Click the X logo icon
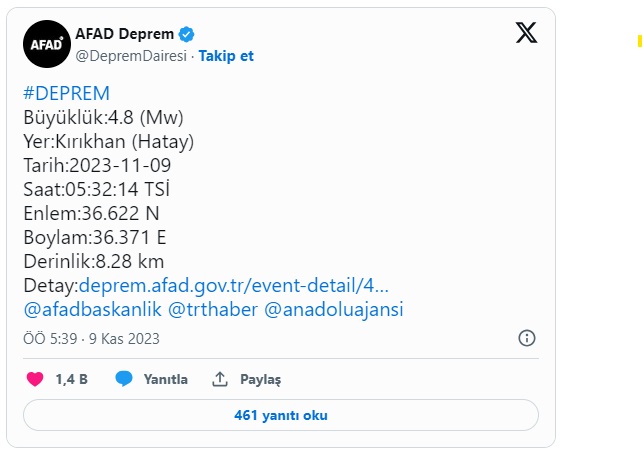The height and width of the screenshot is (456, 643). click(x=526, y=33)
